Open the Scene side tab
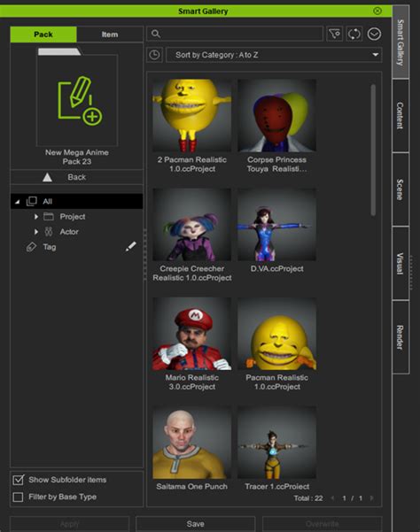The width and height of the screenshot is (420, 532). [x=401, y=189]
